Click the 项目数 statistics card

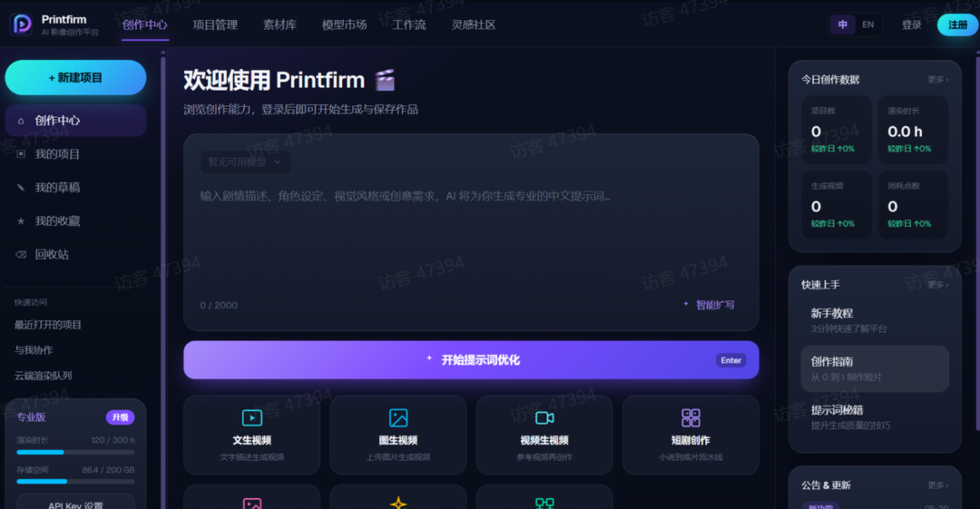pos(837,130)
